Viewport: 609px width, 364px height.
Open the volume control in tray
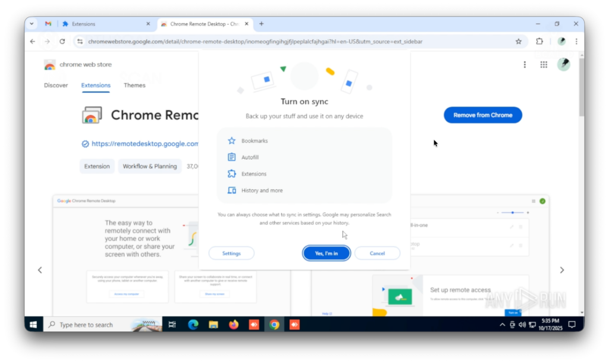(522, 325)
